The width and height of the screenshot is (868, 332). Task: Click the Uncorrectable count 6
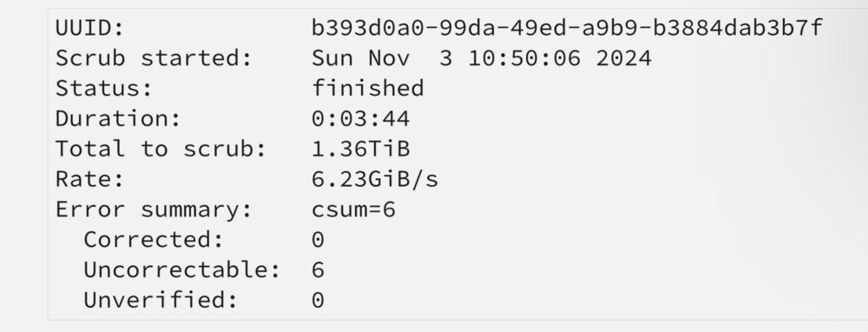click(x=318, y=269)
